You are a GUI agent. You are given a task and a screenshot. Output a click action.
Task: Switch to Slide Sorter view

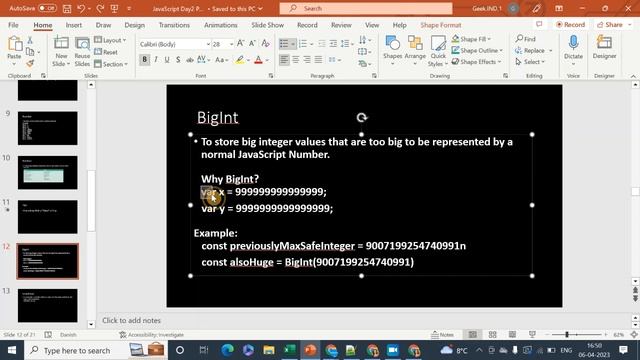pos(493,335)
